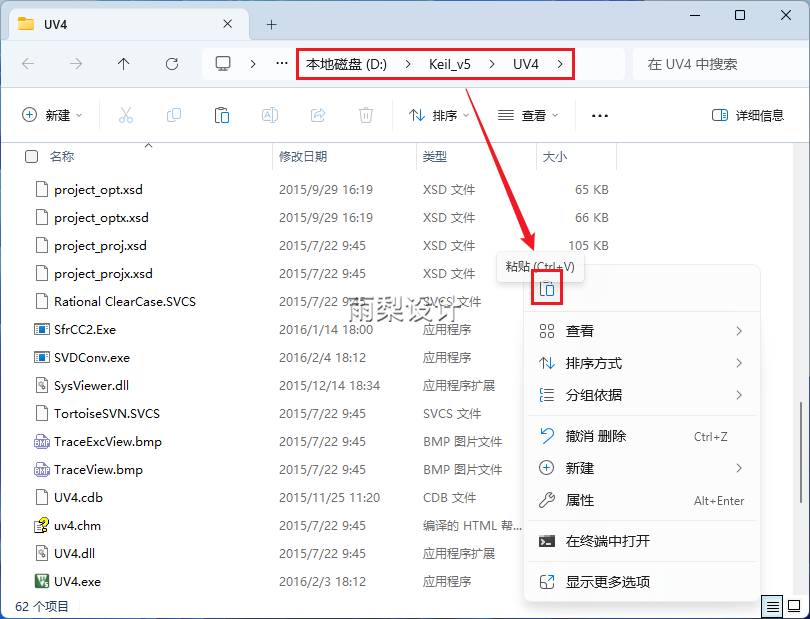
Task: Go forward with the right arrow
Action: point(76,64)
